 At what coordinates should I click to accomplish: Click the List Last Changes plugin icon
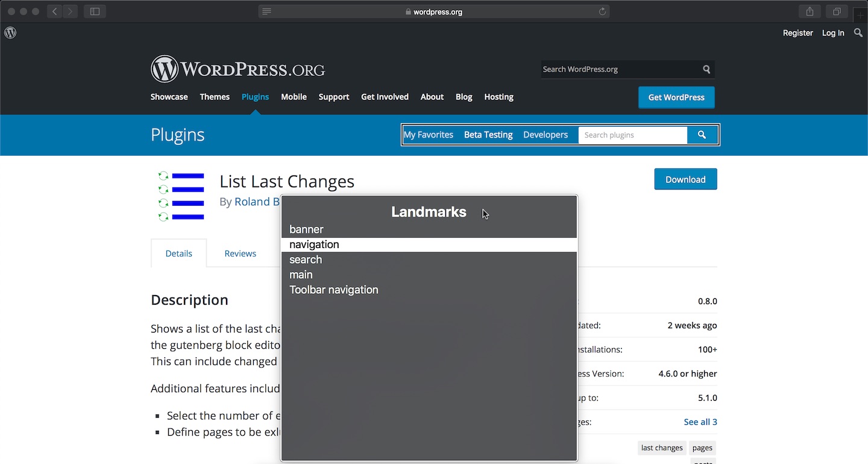181,196
